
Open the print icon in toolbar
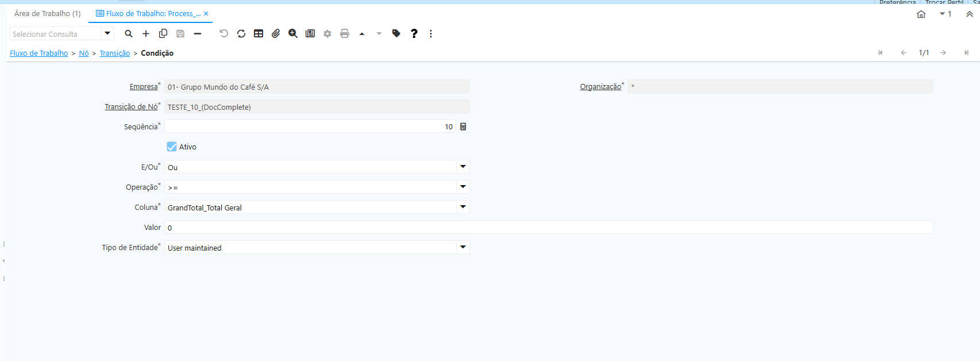point(345,33)
